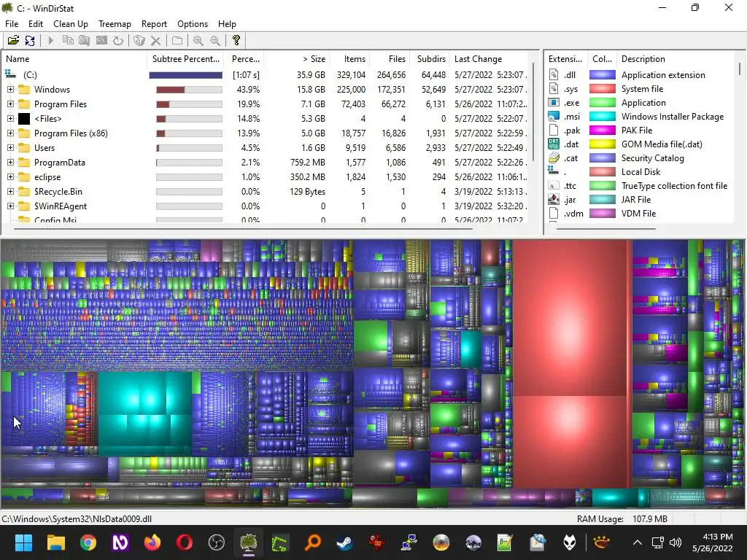Click the large red block in the treemap
This screenshot has width=747, height=560.
[x=571, y=318]
